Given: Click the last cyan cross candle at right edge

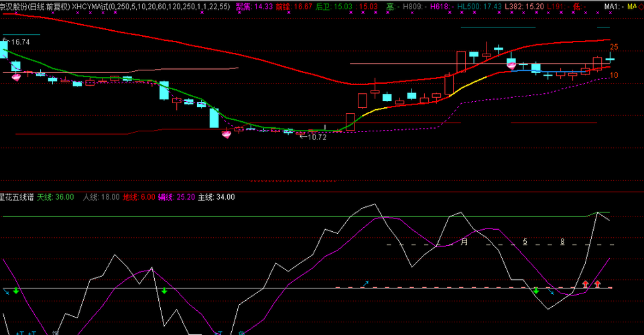Looking at the screenshot, I should coord(610,58).
